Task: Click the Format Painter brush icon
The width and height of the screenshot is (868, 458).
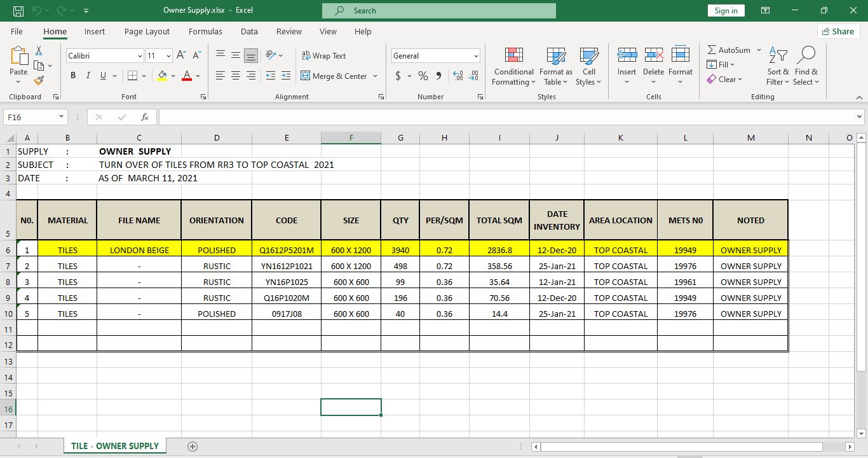Action: point(39,80)
